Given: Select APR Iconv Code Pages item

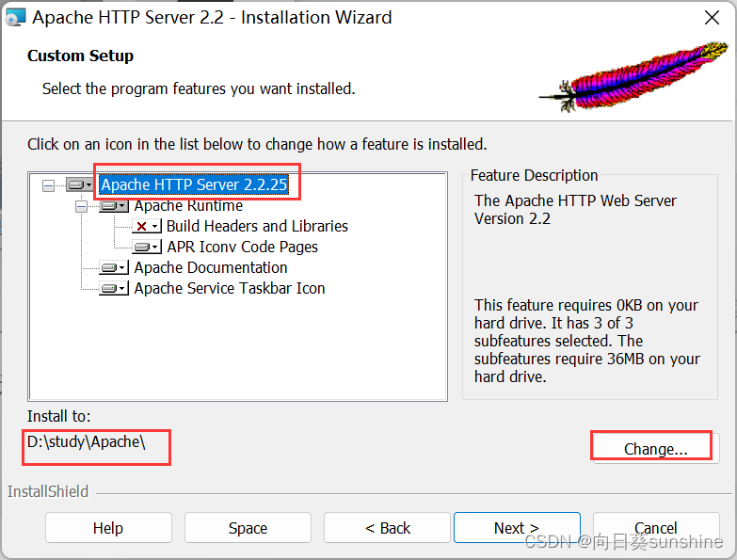Looking at the screenshot, I should click(243, 248).
